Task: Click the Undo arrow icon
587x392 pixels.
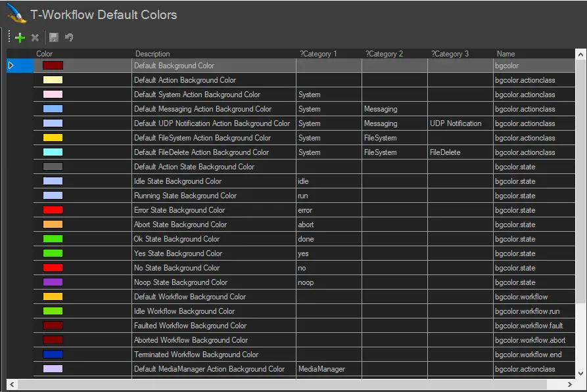Action: [x=69, y=38]
